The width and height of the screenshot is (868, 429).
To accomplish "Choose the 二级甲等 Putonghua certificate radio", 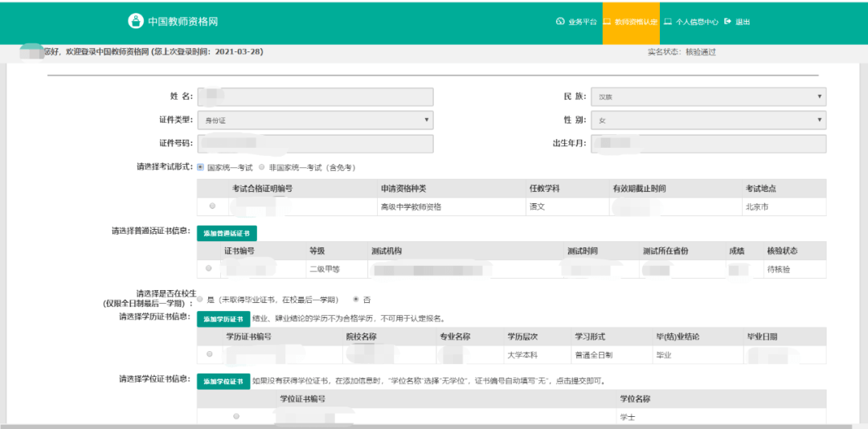I will [x=209, y=268].
